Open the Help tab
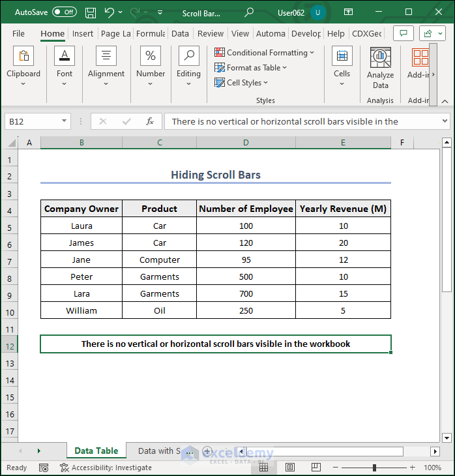This screenshot has height=476, width=455. [336, 33]
